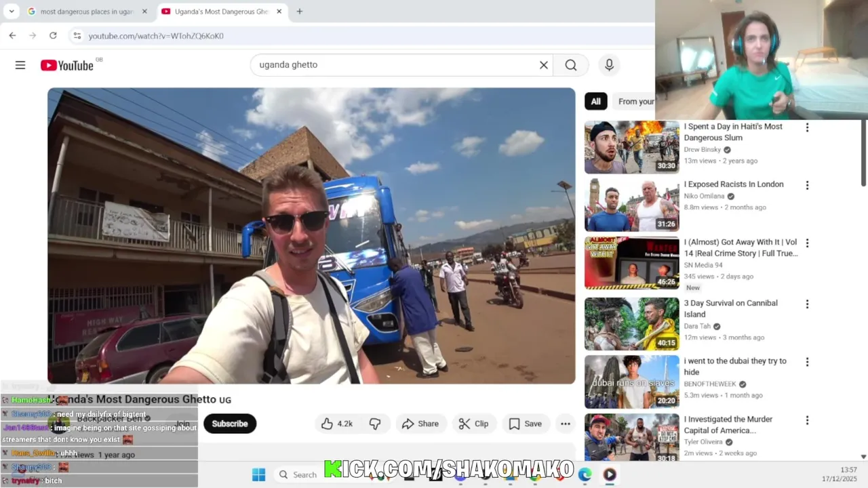Expand the tab search dropdown arrow
Screen dimensions: 868x488
tap(12, 12)
